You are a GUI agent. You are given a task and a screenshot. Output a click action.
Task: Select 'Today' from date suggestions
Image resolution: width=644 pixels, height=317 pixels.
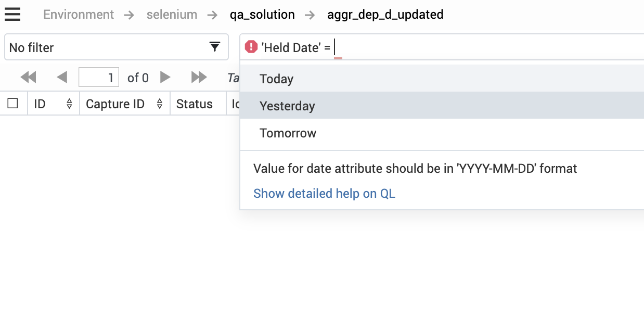click(277, 79)
